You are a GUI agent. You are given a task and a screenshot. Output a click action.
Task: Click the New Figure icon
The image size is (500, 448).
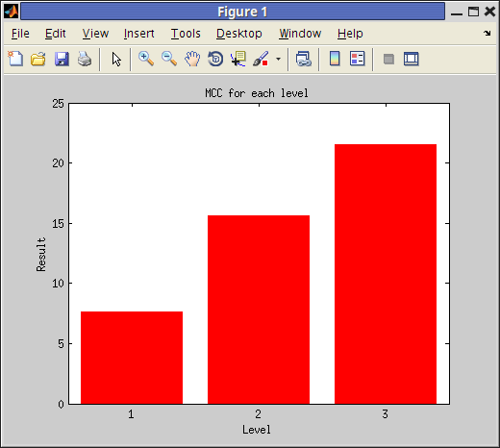click(x=15, y=59)
